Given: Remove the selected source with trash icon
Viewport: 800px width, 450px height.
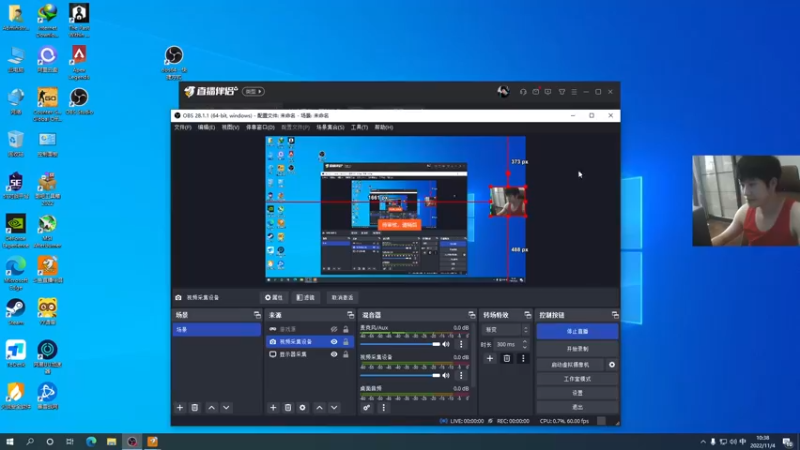Looking at the screenshot, I should point(288,408).
